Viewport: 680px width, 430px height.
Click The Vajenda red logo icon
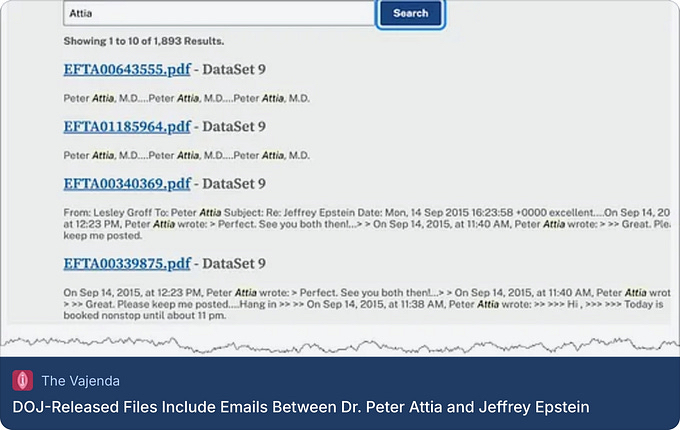pos(22,381)
